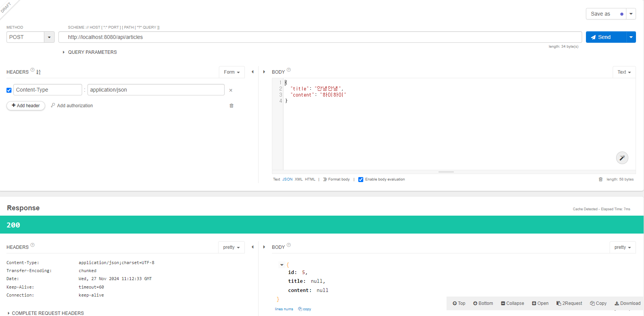Switch body format to XML

click(x=299, y=179)
